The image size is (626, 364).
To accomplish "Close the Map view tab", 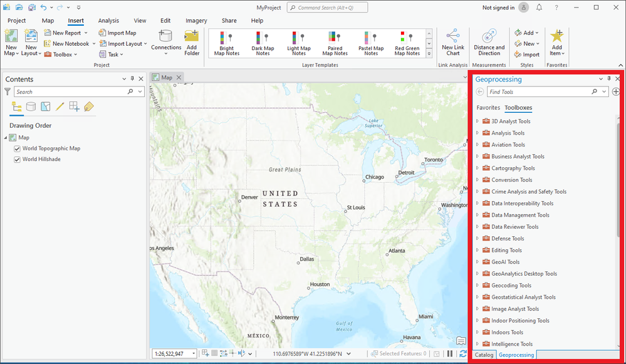I will [179, 78].
